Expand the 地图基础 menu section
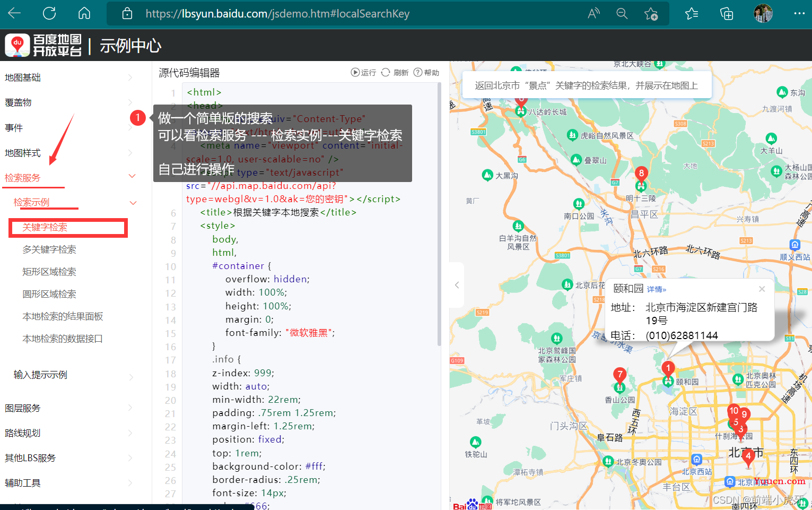 pyautogui.click(x=68, y=77)
